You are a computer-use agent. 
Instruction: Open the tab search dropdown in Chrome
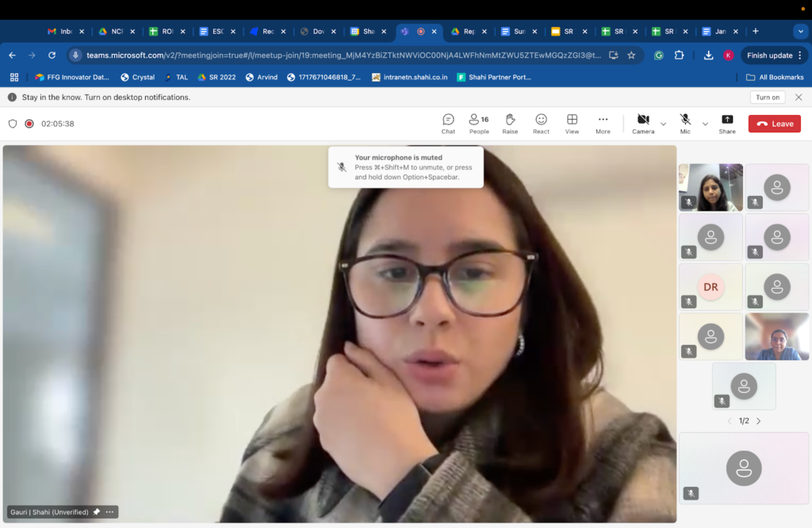pos(799,31)
